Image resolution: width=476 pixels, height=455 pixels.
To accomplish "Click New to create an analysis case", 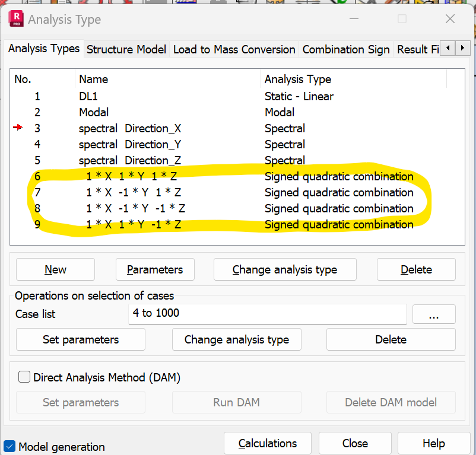I will click(x=55, y=269).
